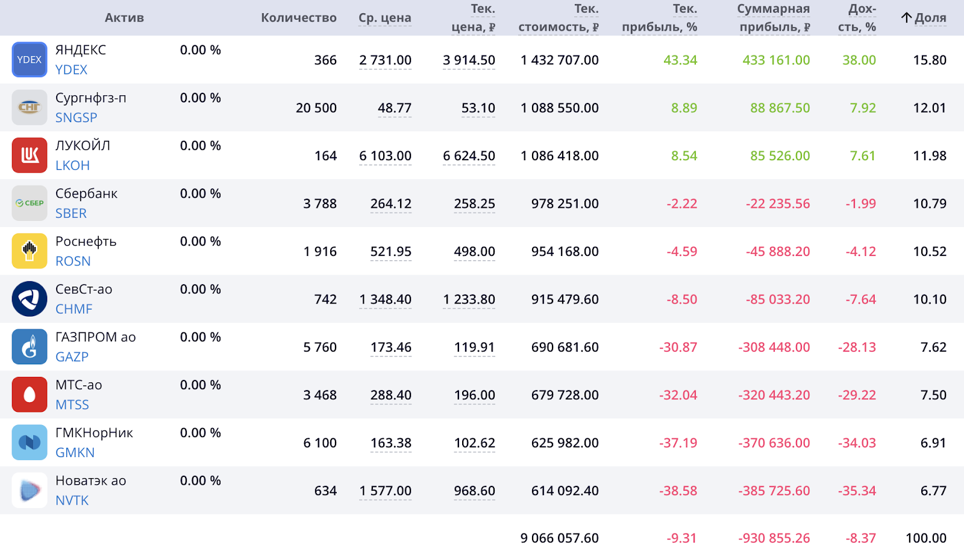Open the NVTK ticker link

pos(72,500)
